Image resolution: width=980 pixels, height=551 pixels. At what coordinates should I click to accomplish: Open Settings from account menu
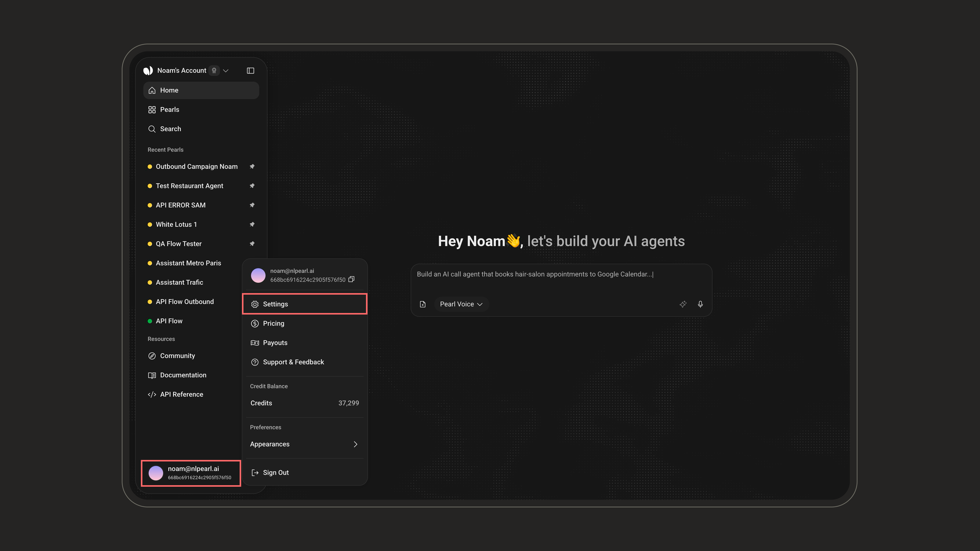coord(305,304)
